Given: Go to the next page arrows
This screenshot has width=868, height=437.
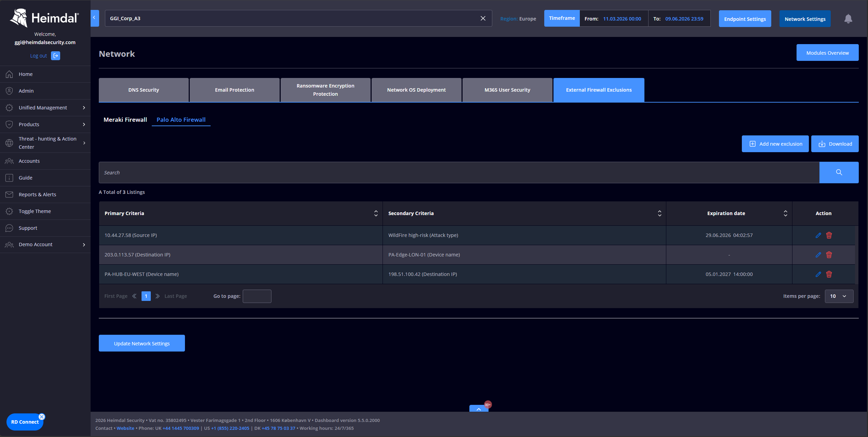Looking at the screenshot, I should click(x=158, y=296).
